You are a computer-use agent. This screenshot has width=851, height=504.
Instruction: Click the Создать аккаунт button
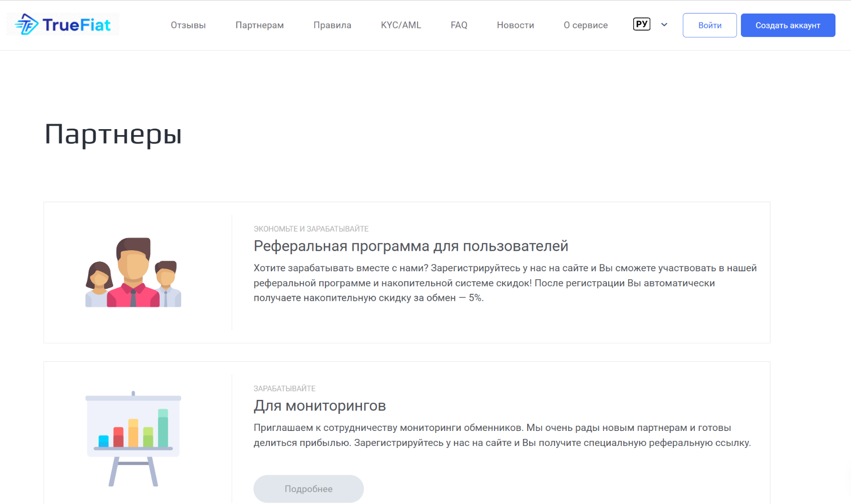point(788,25)
